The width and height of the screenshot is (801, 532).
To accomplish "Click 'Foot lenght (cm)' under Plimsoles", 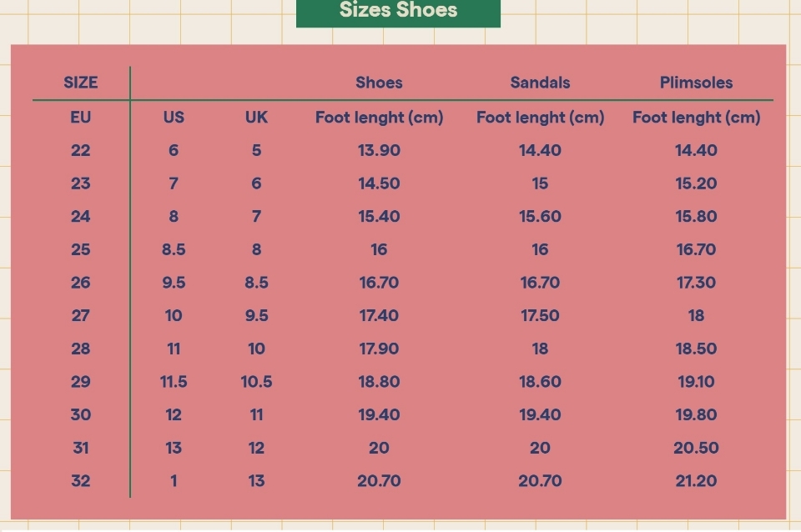I will tap(696, 118).
